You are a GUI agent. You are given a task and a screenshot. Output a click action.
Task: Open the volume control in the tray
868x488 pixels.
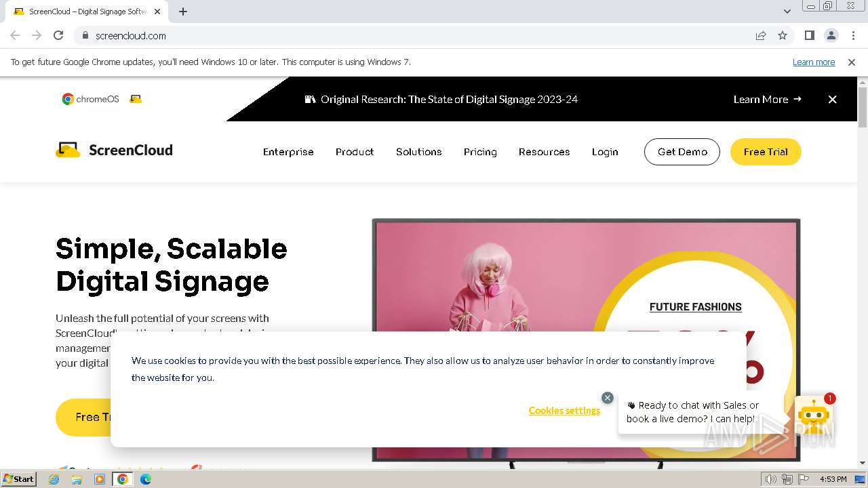coord(771,479)
